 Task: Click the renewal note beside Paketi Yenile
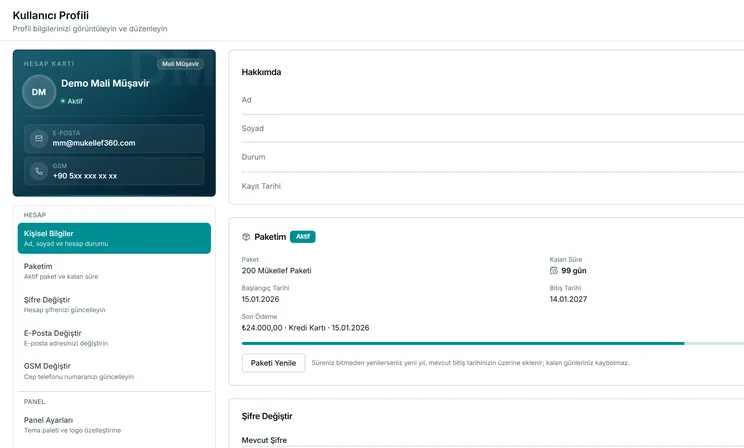click(470, 363)
